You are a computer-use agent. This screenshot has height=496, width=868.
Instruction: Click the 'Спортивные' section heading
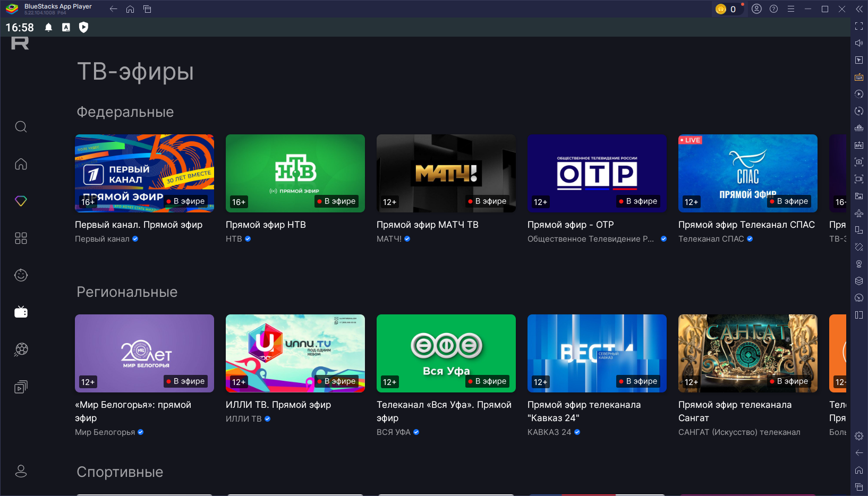click(120, 472)
